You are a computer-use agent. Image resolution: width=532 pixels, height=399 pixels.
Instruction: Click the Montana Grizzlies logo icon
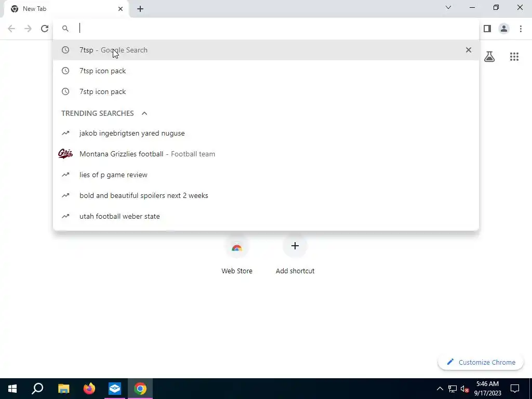point(65,154)
